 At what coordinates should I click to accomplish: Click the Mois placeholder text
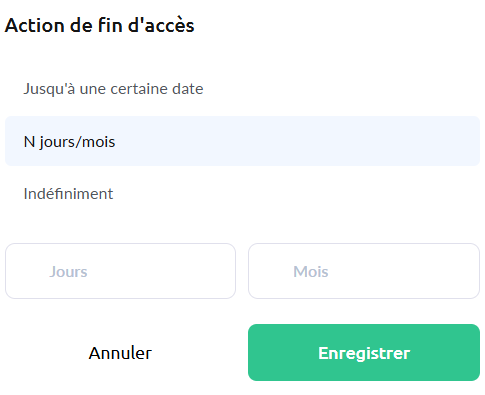click(311, 272)
